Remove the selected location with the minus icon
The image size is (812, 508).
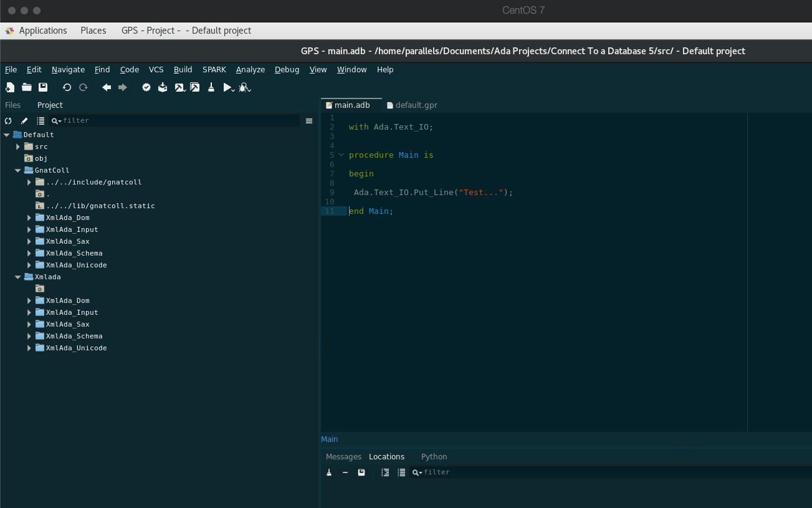pos(345,472)
